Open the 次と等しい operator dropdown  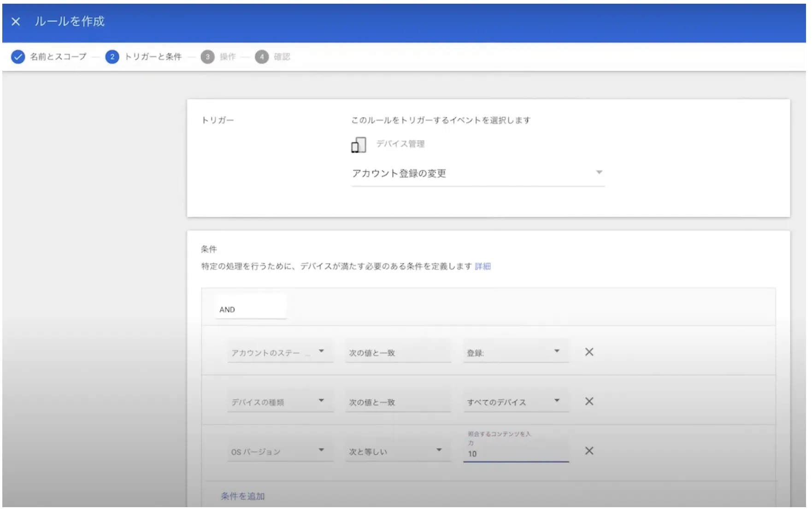pos(398,450)
